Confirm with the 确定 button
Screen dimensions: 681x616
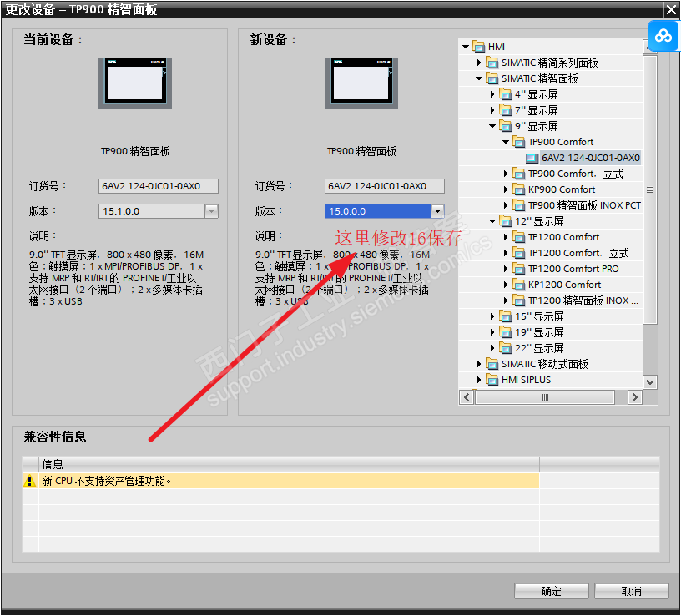(x=551, y=591)
